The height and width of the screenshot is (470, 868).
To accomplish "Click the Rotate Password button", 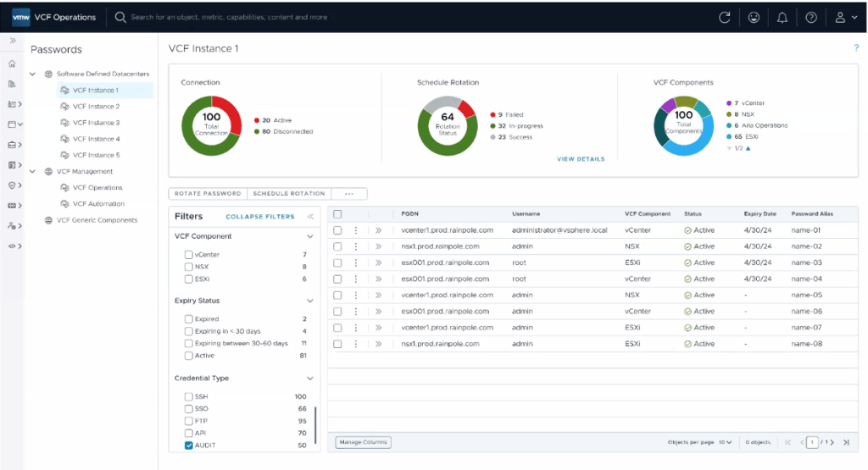I will pyautogui.click(x=207, y=193).
